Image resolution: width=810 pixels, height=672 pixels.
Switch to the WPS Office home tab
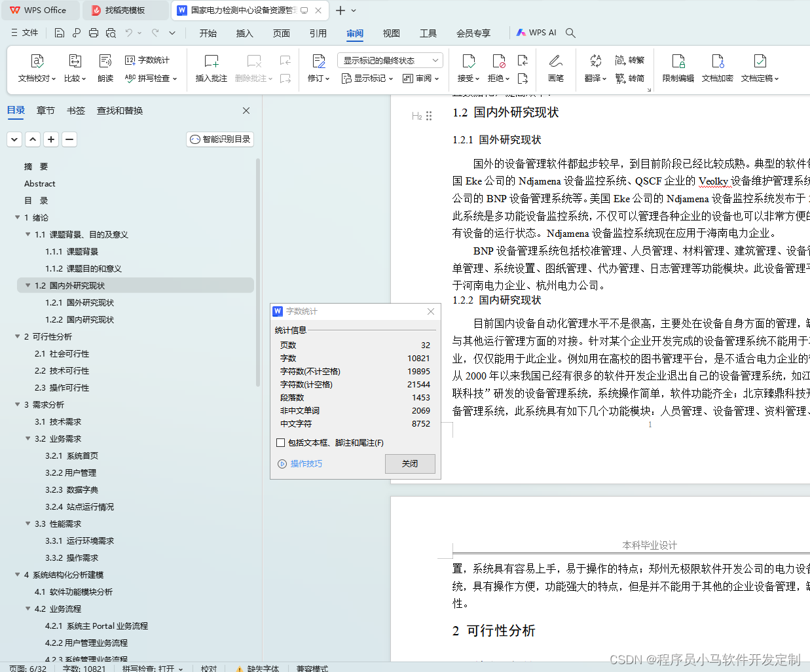coord(40,10)
